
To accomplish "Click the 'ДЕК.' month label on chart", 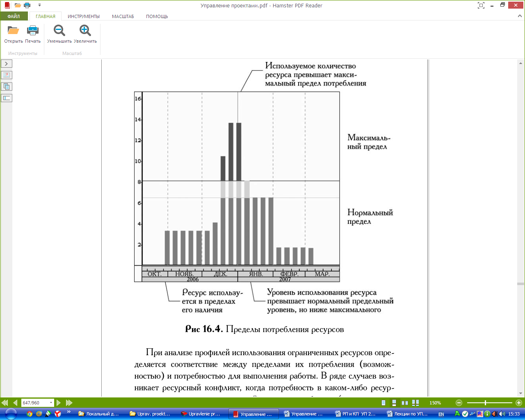I will 220,274.
